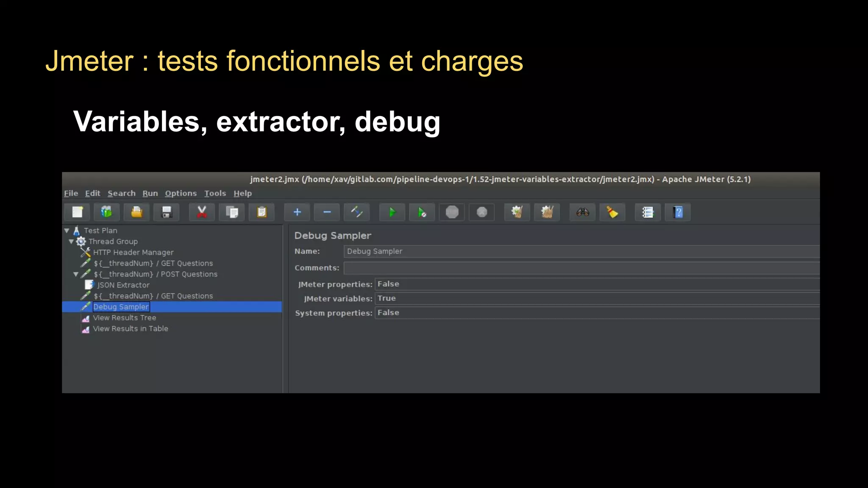Click the New test plan icon
Viewport: 868px width, 488px height.
tap(77, 212)
